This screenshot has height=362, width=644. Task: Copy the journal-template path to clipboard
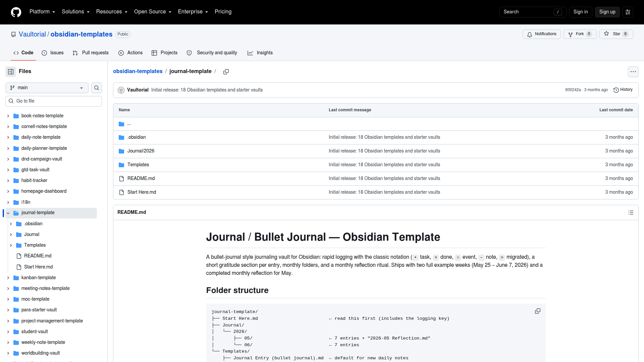tap(226, 72)
